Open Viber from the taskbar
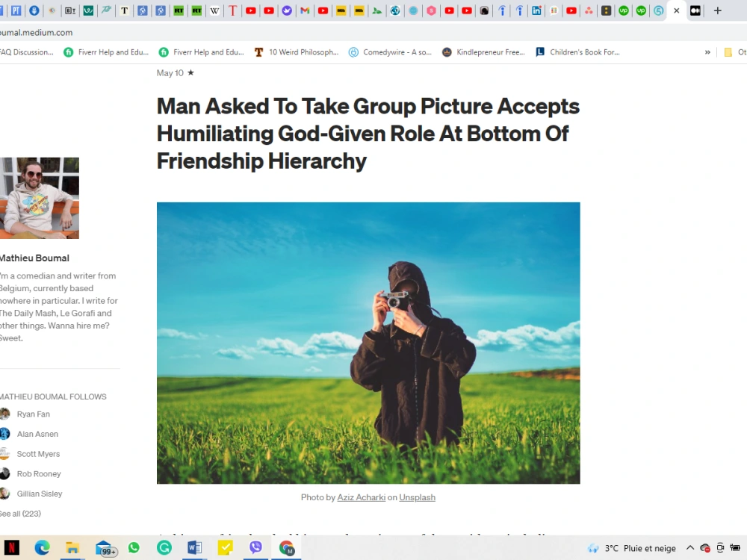747x560 pixels. tap(255, 548)
